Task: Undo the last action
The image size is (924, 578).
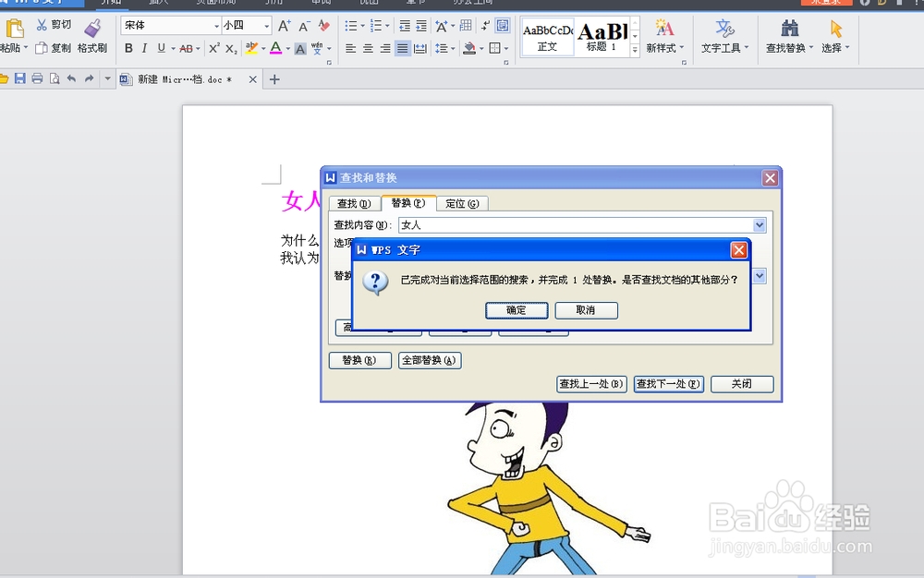Action: click(x=71, y=78)
